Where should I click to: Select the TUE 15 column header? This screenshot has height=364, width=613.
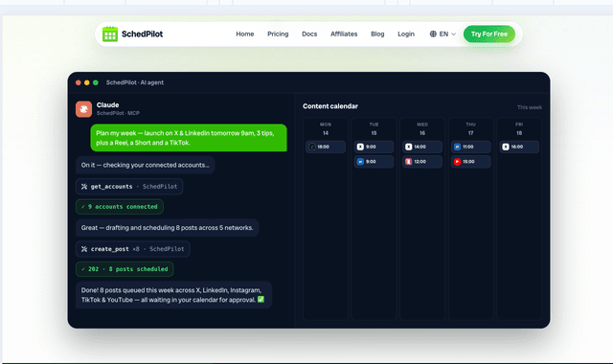pyautogui.click(x=374, y=128)
